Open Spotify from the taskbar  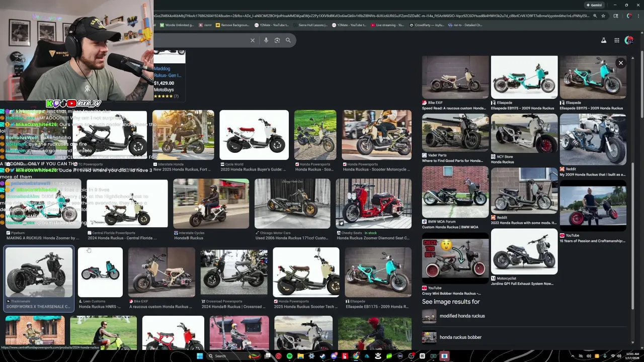[289, 356]
